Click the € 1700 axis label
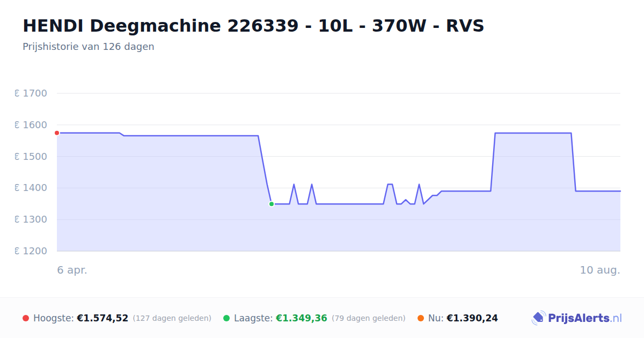 31,93
